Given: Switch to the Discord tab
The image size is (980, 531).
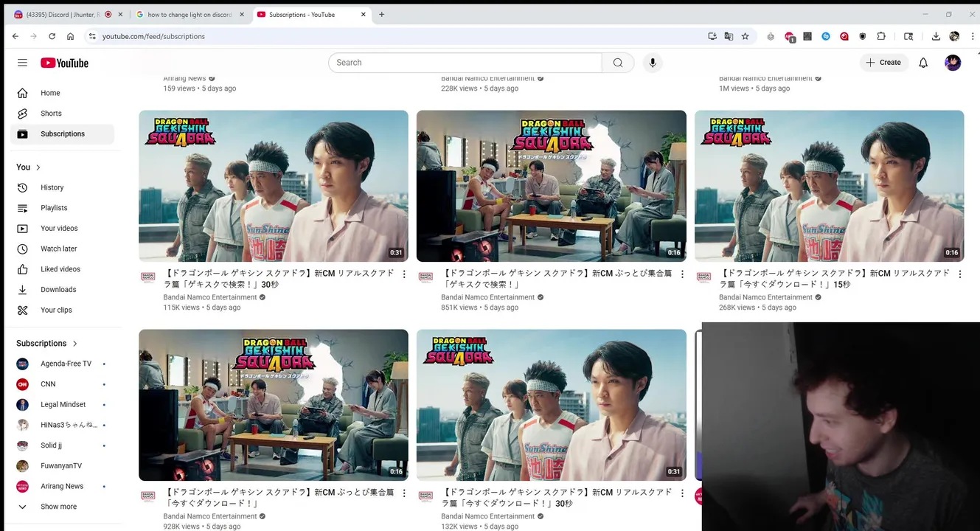Looking at the screenshot, I should [66, 14].
